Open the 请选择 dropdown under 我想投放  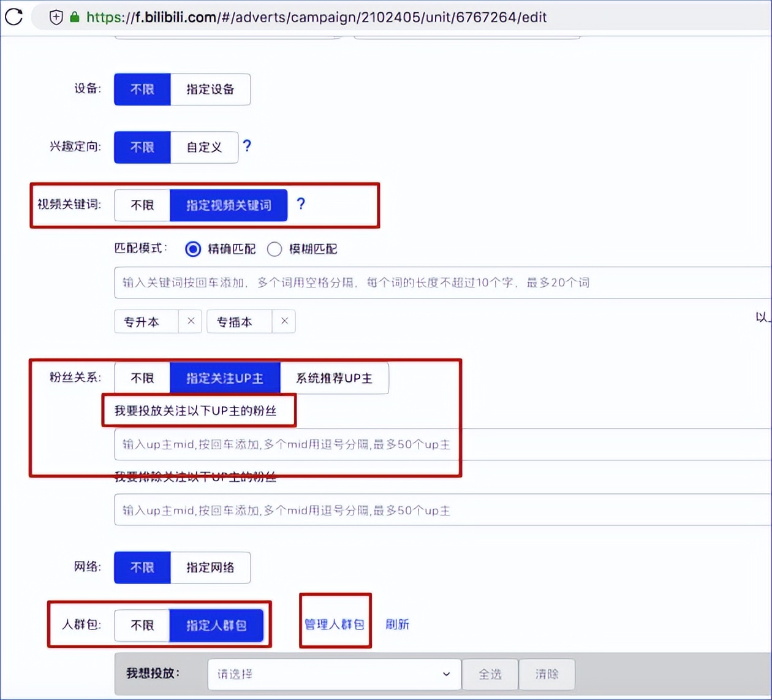click(334, 674)
